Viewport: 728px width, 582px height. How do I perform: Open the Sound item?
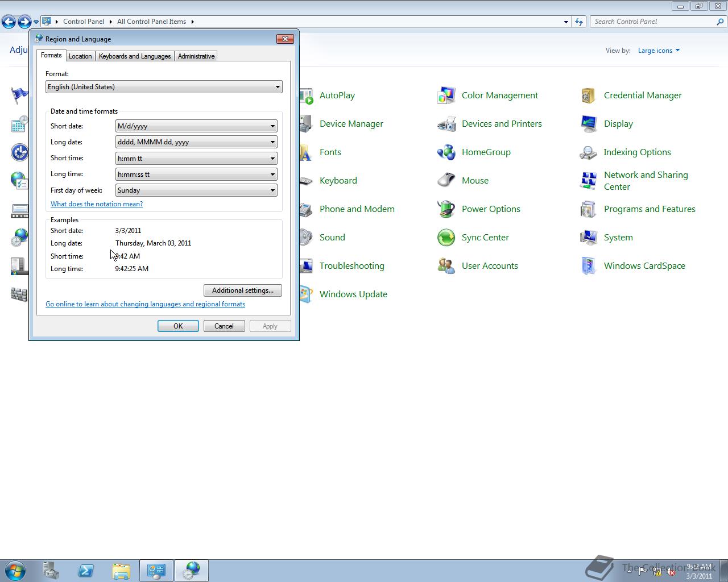[x=332, y=238]
